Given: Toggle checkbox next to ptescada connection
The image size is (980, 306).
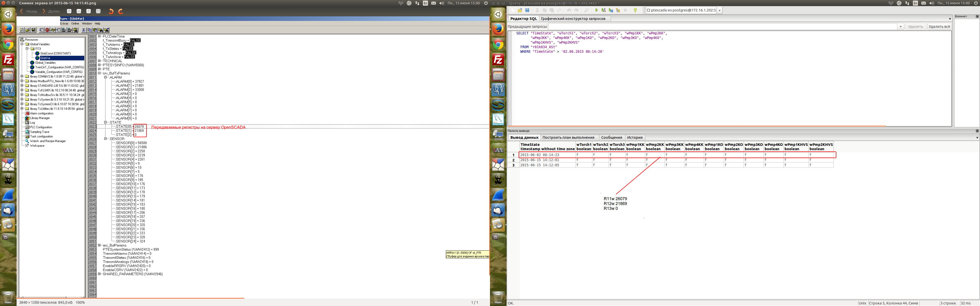Looking at the screenshot, I should pyautogui.click(x=649, y=11).
